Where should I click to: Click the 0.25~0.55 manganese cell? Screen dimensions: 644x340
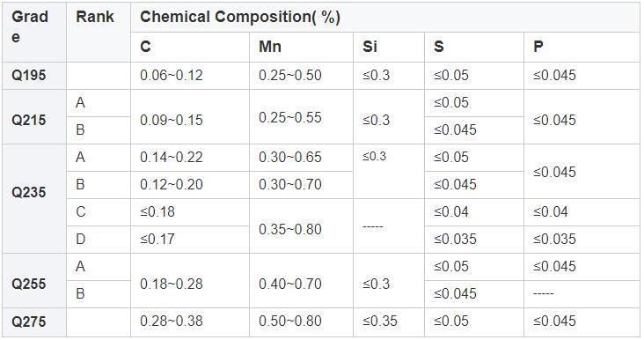coord(301,117)
